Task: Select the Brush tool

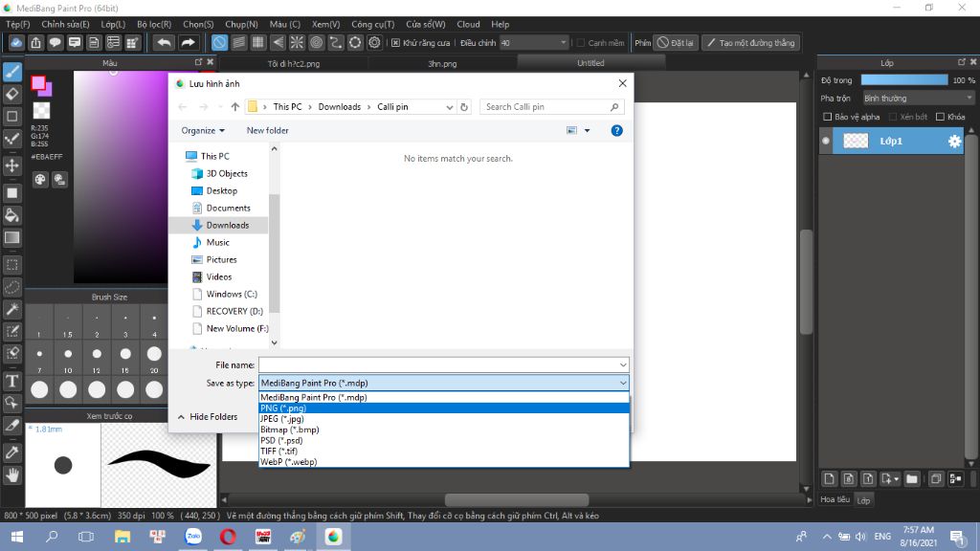Action: point(12,72)
